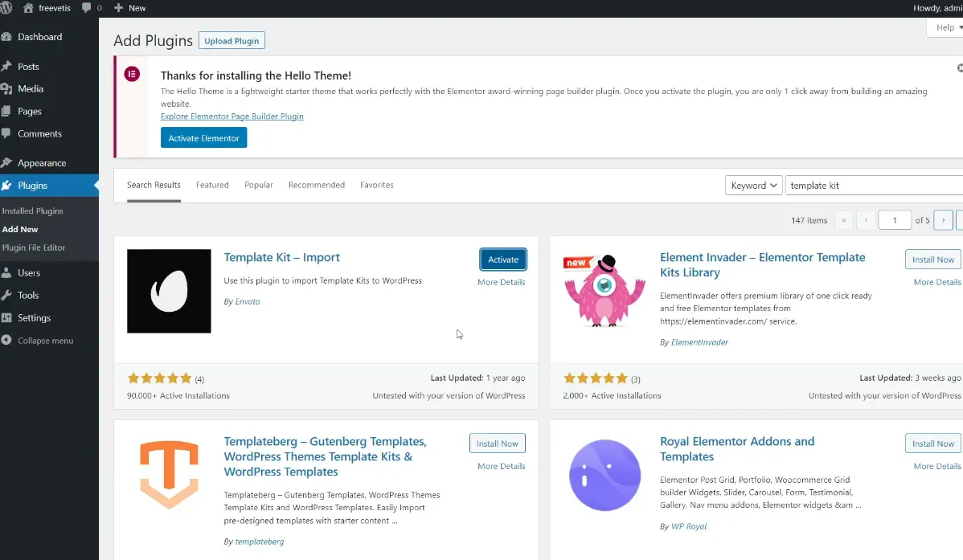The image size is (963, 560).
Task: Click Explore Elementor Page Builder Plugin link
Action: [x=232, y=116]
